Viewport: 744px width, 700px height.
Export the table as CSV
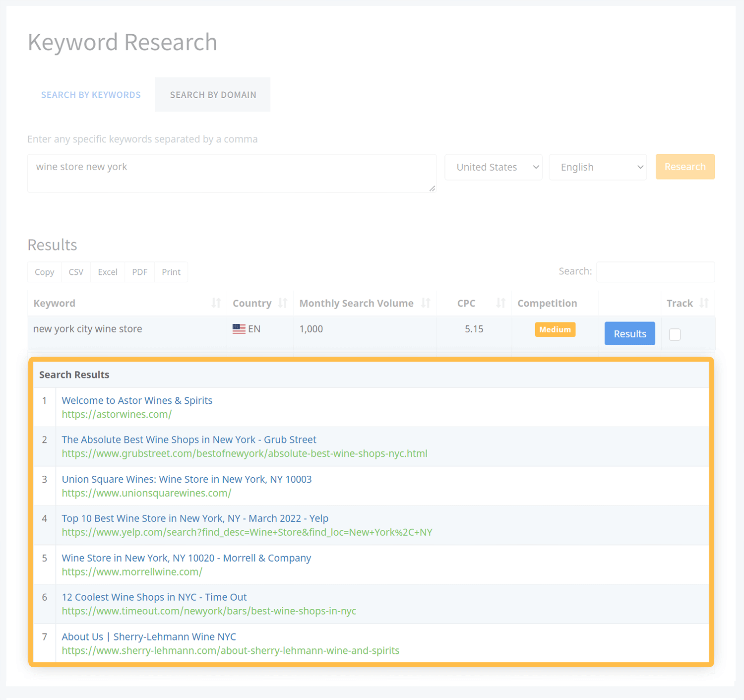coord(76,272)
